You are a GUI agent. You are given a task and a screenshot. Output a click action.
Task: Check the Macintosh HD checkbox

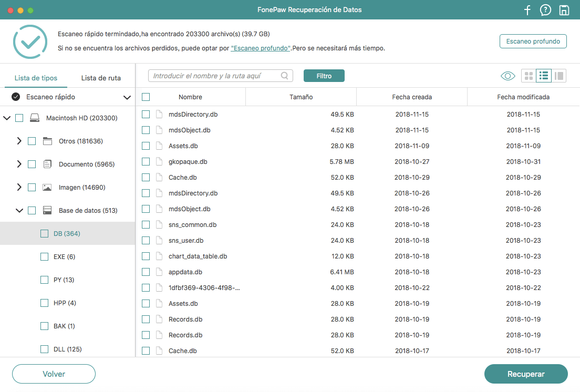(19, 118)
